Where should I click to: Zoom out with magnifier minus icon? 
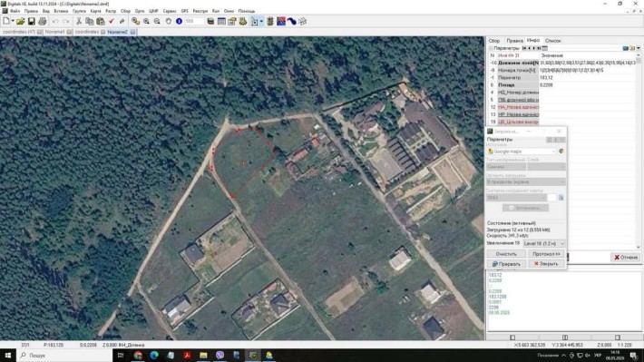pos(157,22)
